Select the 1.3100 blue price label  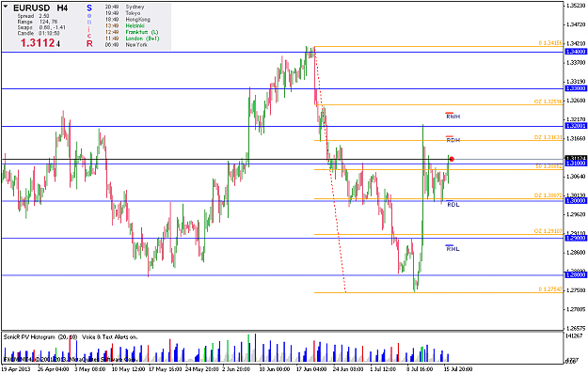coord(575,164)
